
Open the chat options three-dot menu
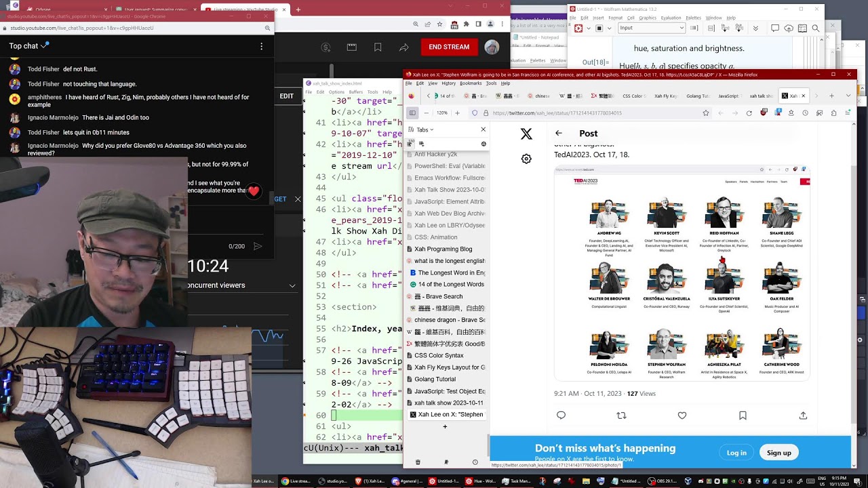tap(261, 46)
